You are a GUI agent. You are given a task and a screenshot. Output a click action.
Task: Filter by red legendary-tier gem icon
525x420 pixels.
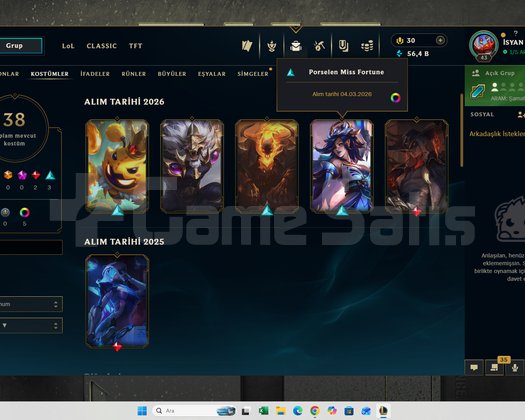pos(36,175)
